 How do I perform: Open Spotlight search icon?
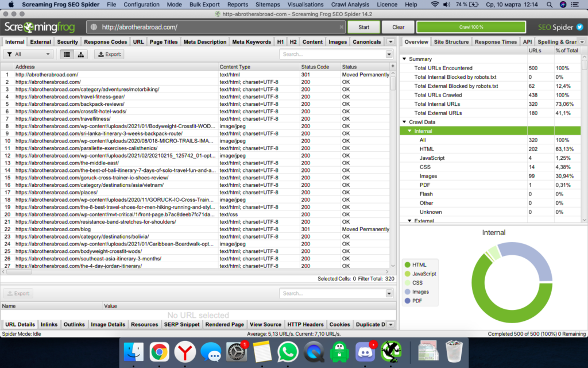550,5
